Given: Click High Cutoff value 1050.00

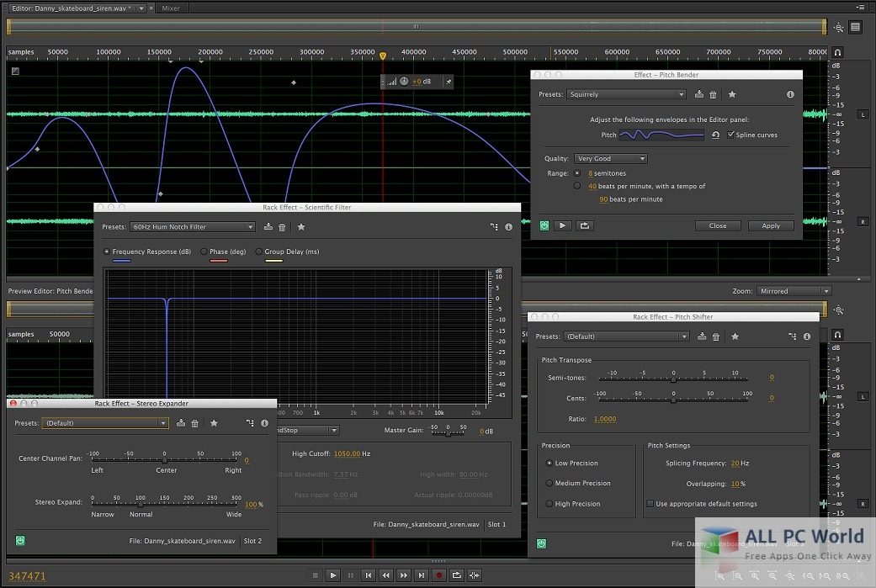Looking at the screenshot, I should coord(347,453).
